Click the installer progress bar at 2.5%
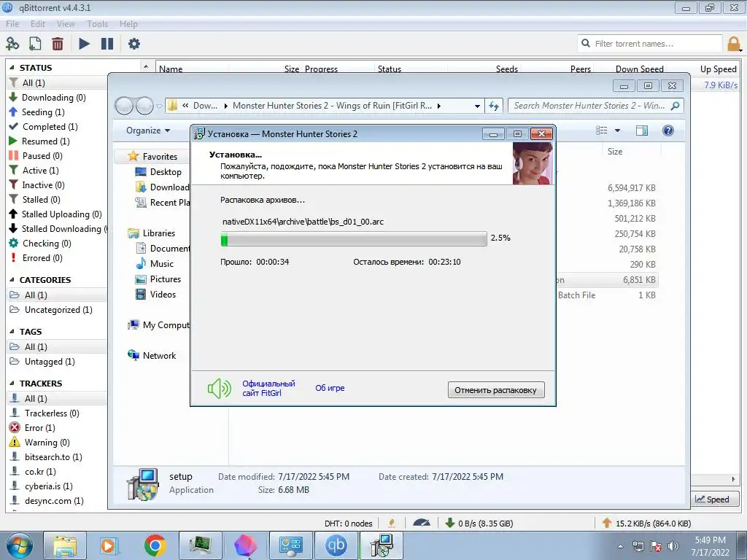This screenshot has width=747, height=560. click(x=354, y=238)
